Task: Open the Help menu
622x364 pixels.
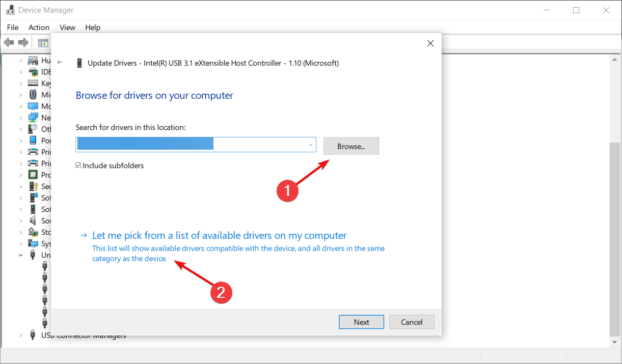Action: coord(93,27)
